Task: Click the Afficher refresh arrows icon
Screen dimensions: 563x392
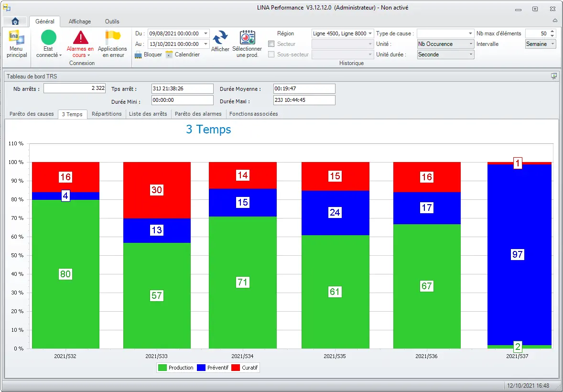Action: [x=220, y=38]
